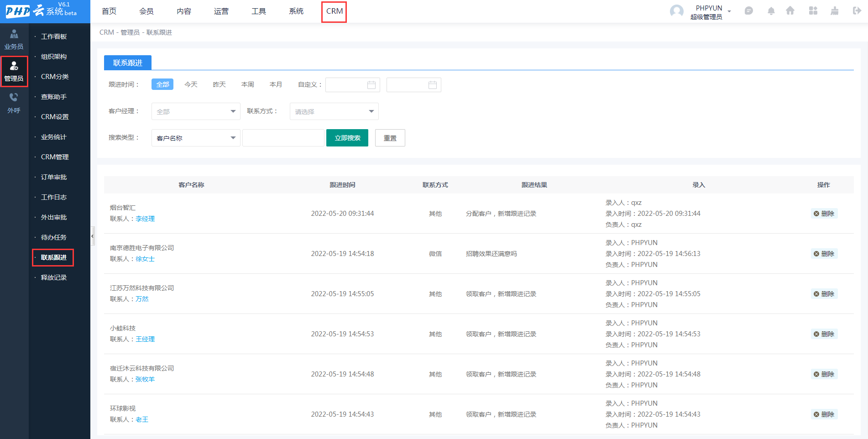Open the 运营 top menu
This screenshot has height=439, width=868.
pos(221,11)
